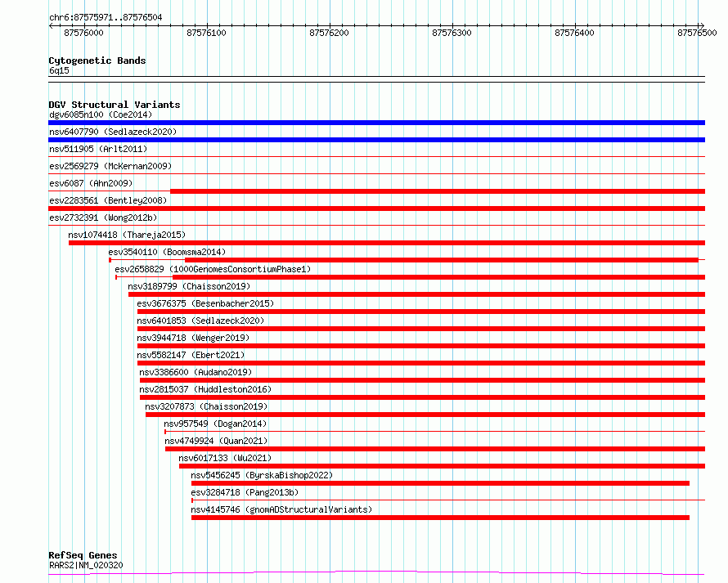Click the DGV Structural Variants track title
728x583 pixels.
point(115,105)
